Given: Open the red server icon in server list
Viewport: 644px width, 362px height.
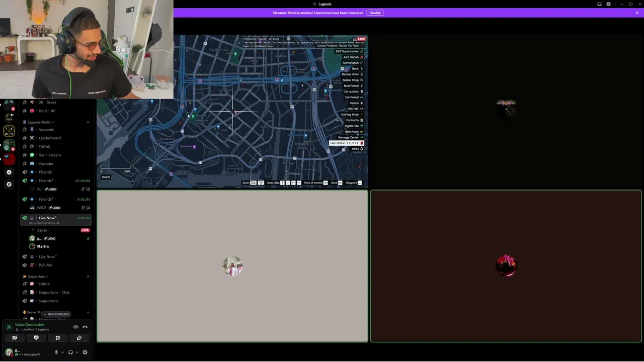Looking at the screenshot, I should [x=9, y=159].
